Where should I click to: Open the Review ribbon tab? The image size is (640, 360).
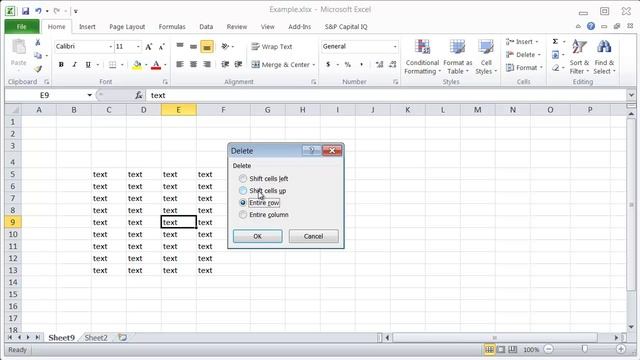pos(237,27)
